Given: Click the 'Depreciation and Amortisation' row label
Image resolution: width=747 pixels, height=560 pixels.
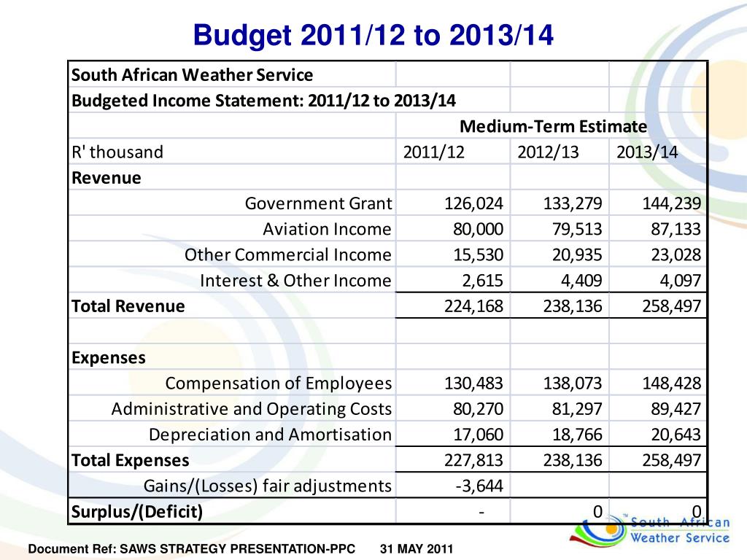Looking at the screenshot, I should pyautogui.click(x=270, y=435).
